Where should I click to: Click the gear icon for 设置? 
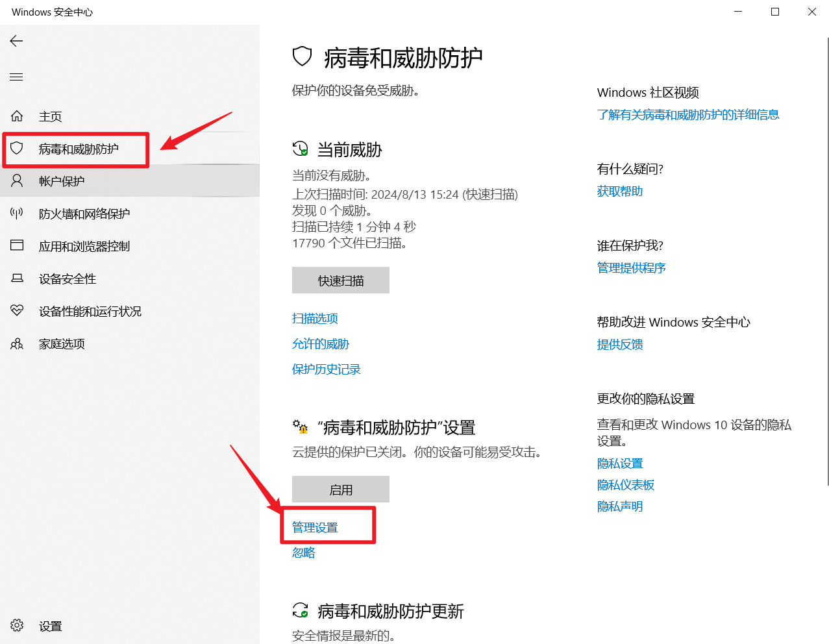point(17,625)
